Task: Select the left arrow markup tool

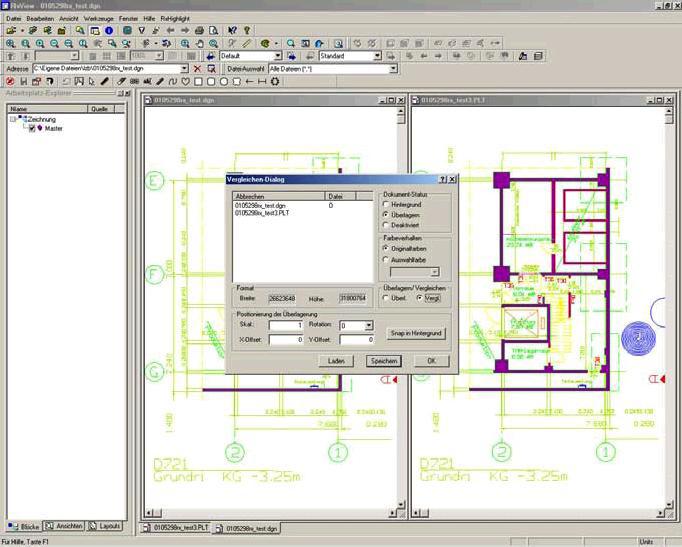Action: pos(249,81)
